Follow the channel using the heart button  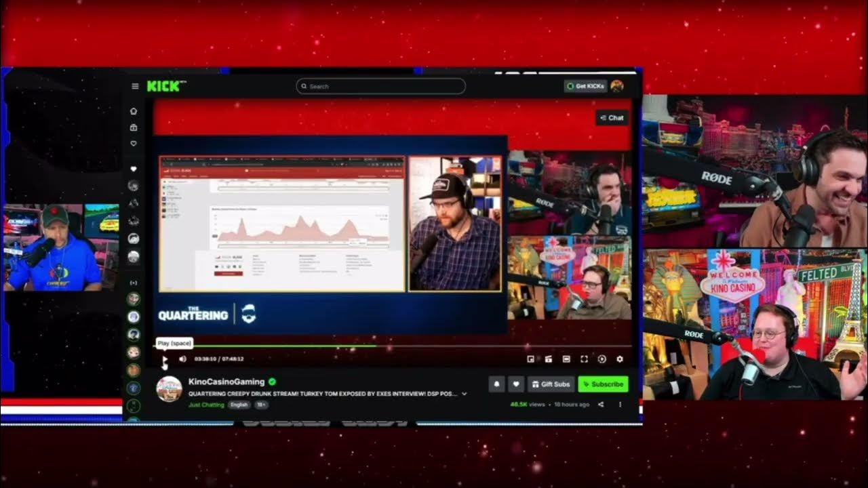point(516,384)
